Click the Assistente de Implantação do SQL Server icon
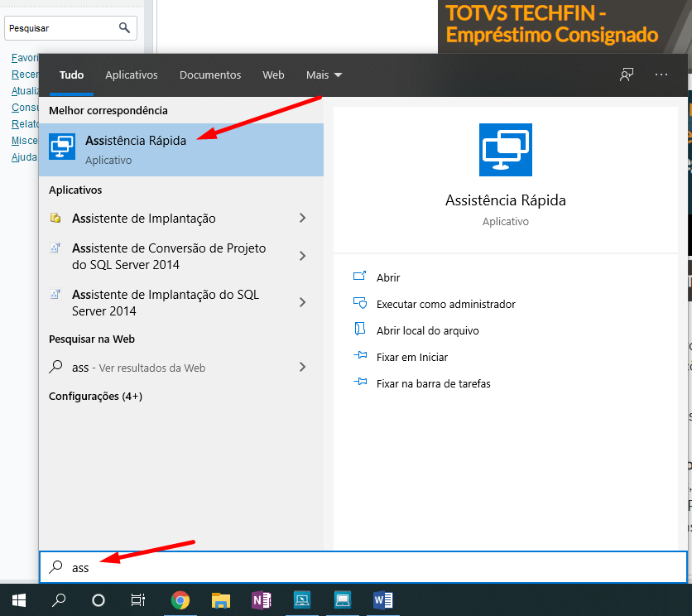 [x=55, y=294]
